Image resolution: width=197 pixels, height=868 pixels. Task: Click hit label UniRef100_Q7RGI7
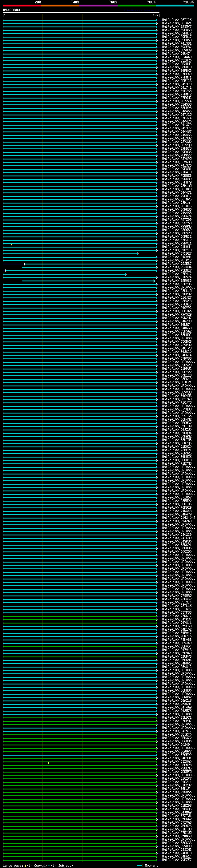click(176, 616)
